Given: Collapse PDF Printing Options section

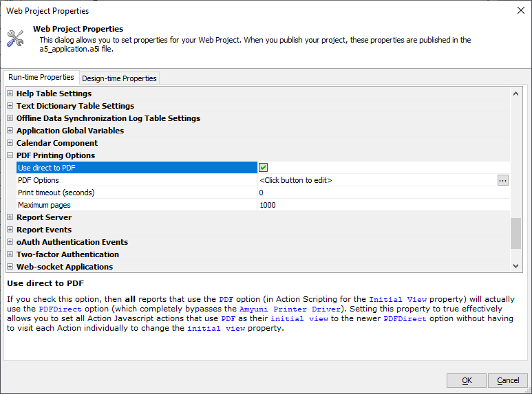Looking at the screenshot, I should 10,155.
